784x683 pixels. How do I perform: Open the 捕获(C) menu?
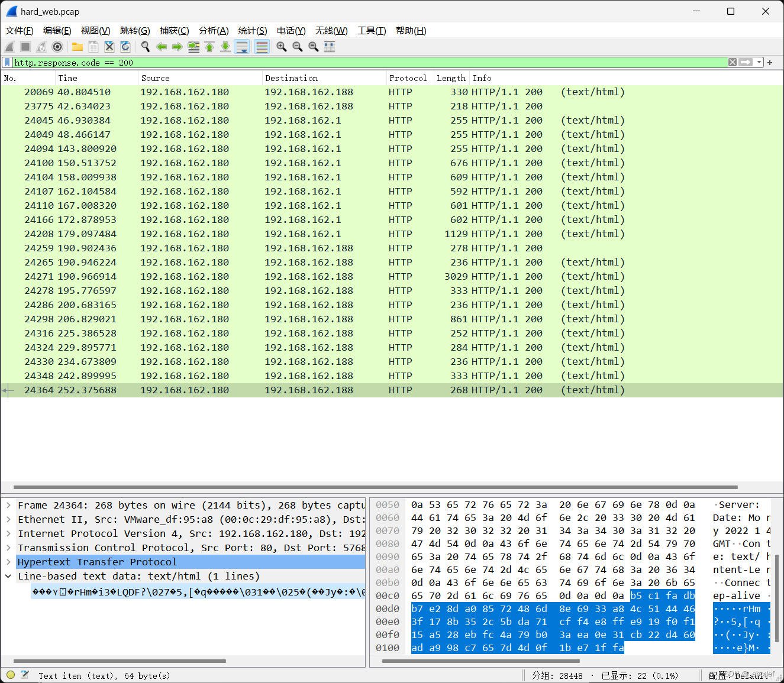pos(175,31)
